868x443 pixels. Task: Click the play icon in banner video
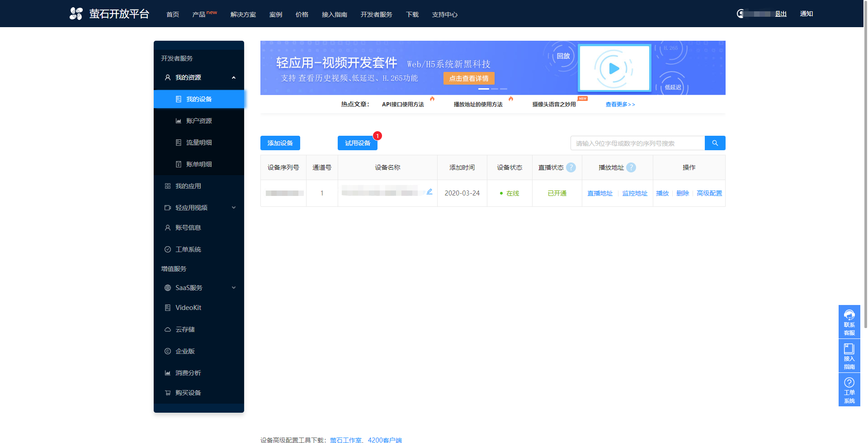[613, 68]
